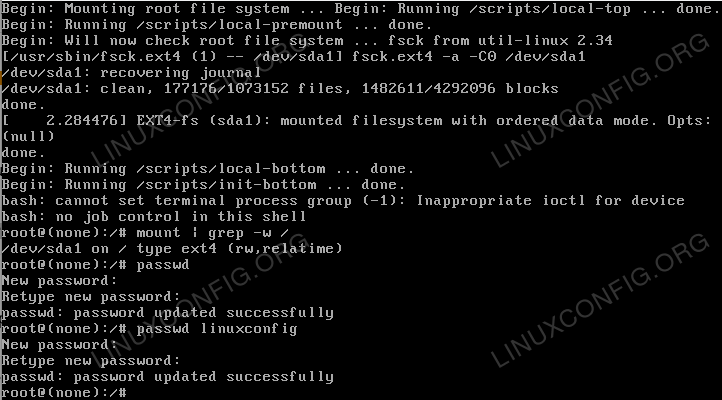Click the '/scripts/local-bottom' line
The width and height of the screenshot is (722, 400).
click(208, 169)
